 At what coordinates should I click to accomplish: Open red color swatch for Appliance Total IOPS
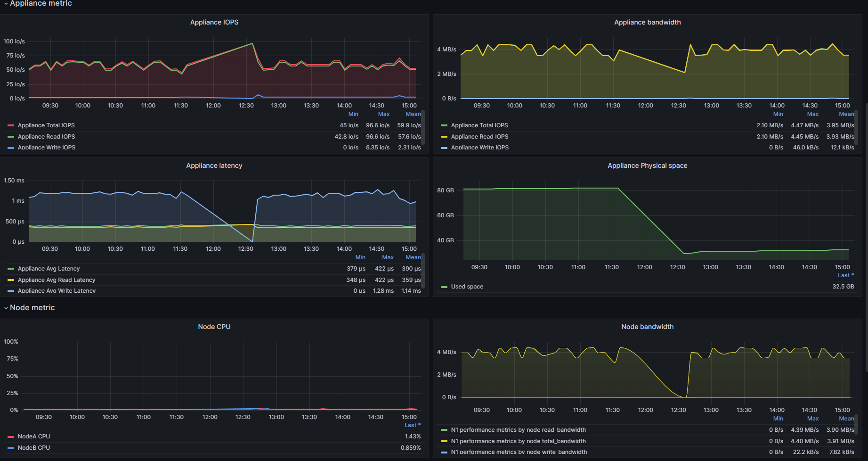point(11,125)
